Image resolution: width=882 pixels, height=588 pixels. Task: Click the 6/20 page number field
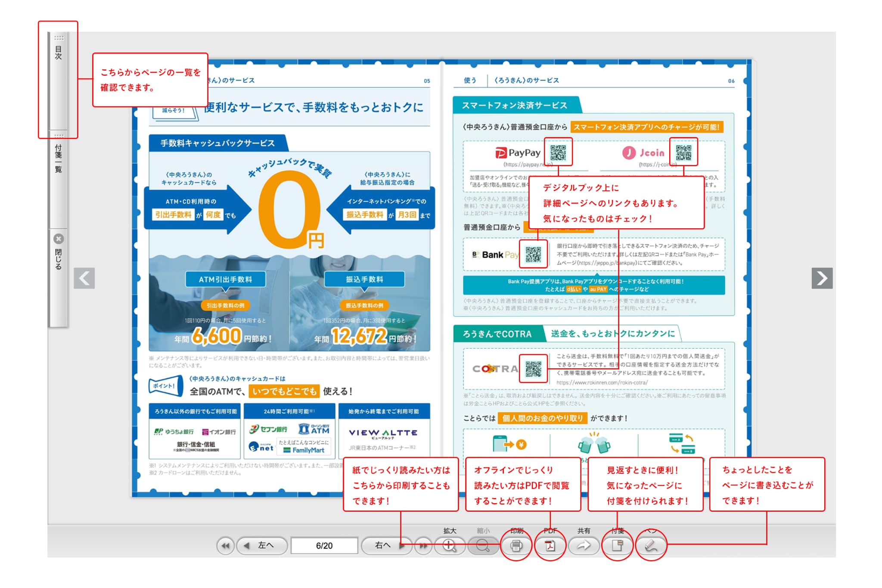point(324,546)
